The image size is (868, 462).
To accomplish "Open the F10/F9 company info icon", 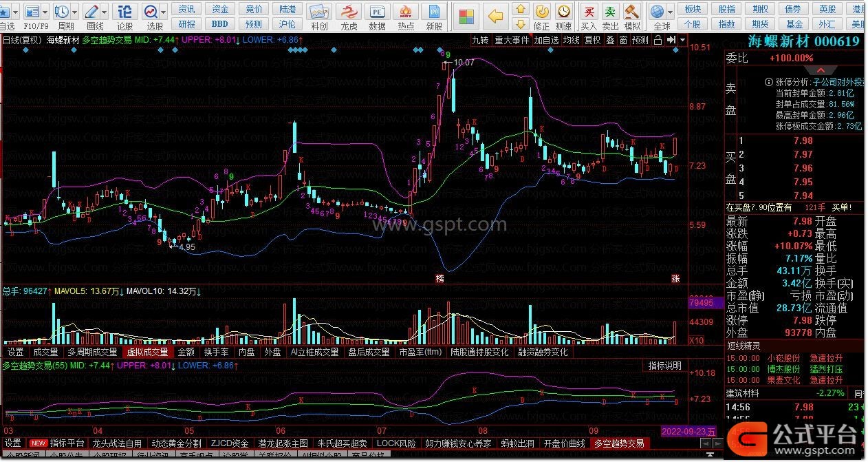I will coord(32,12).
